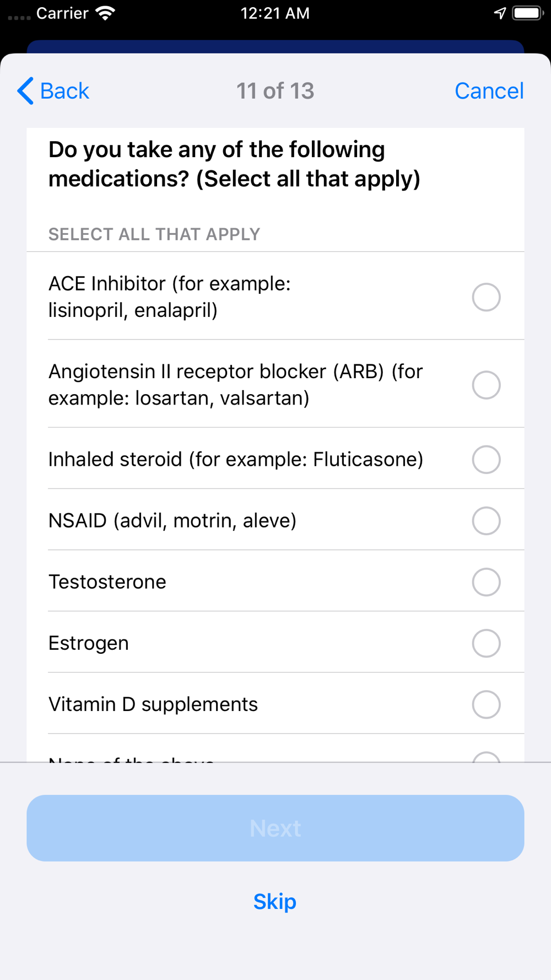The width and height of the screenshot is (551, 980).
Task: Tap the Vitamin D supplements label text
Action: coord(153,704)
